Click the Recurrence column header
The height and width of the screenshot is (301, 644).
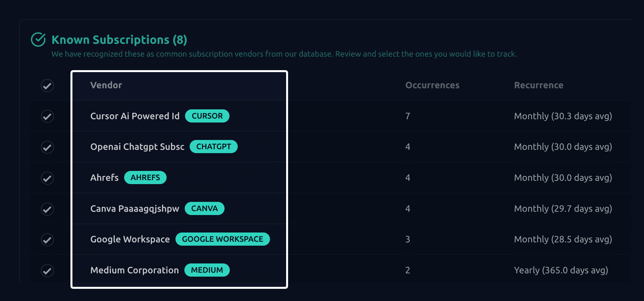(539, 85)
